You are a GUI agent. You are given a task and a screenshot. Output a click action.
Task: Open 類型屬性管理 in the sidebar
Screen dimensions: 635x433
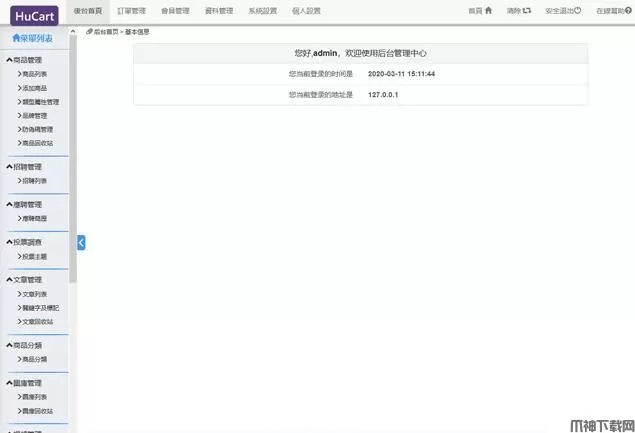38,102
